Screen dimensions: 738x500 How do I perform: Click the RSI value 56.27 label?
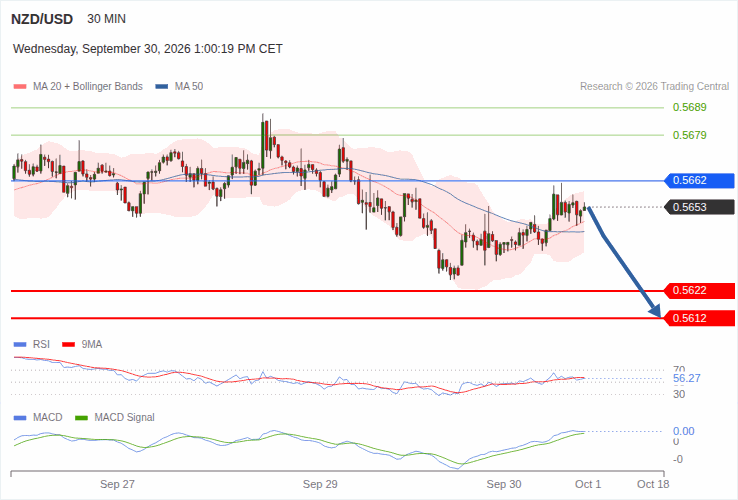click(687, 379)
